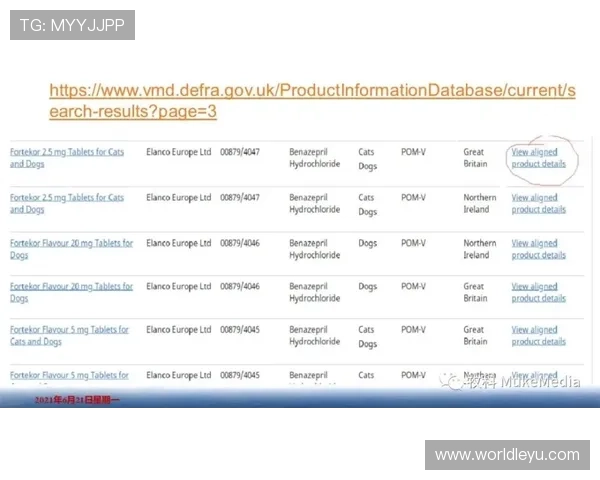Click the 00879/4046 number in Northern Ireland row
This screenshot has height=480, width=600.
pos(240,243)
